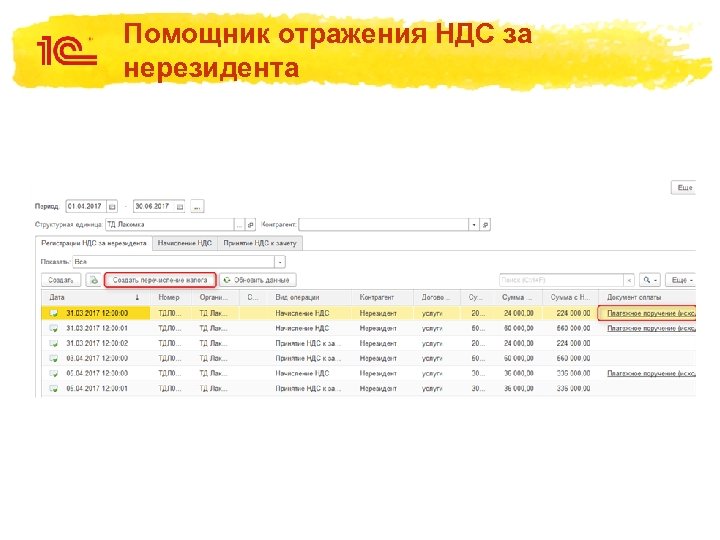Select date cell 03.04.2017 12:00:00
720x540 pixels.
[97, 358]
